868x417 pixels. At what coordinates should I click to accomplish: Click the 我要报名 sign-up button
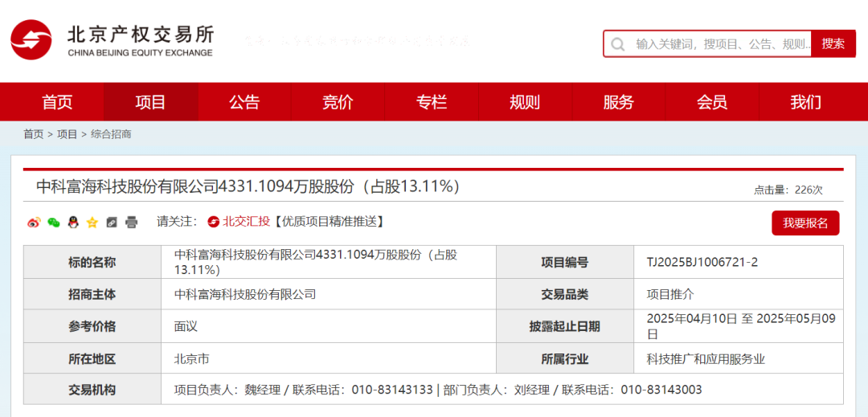tap(805, 223)
